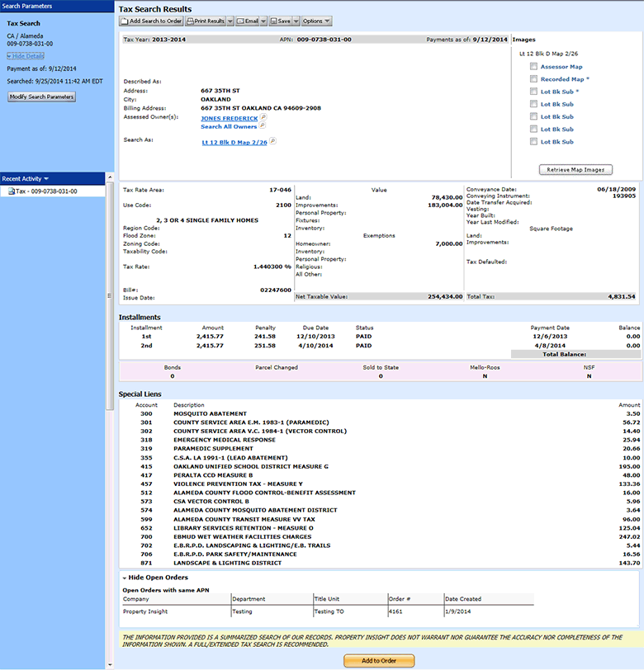
Task: Click the Retrieve Map Images button
Action: point(575,170)
